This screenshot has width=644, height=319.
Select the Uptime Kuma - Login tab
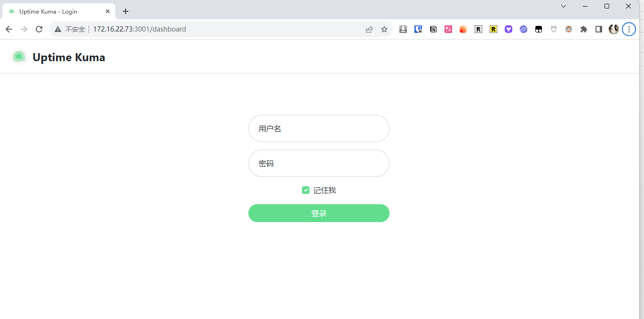[x=52, y=11]
